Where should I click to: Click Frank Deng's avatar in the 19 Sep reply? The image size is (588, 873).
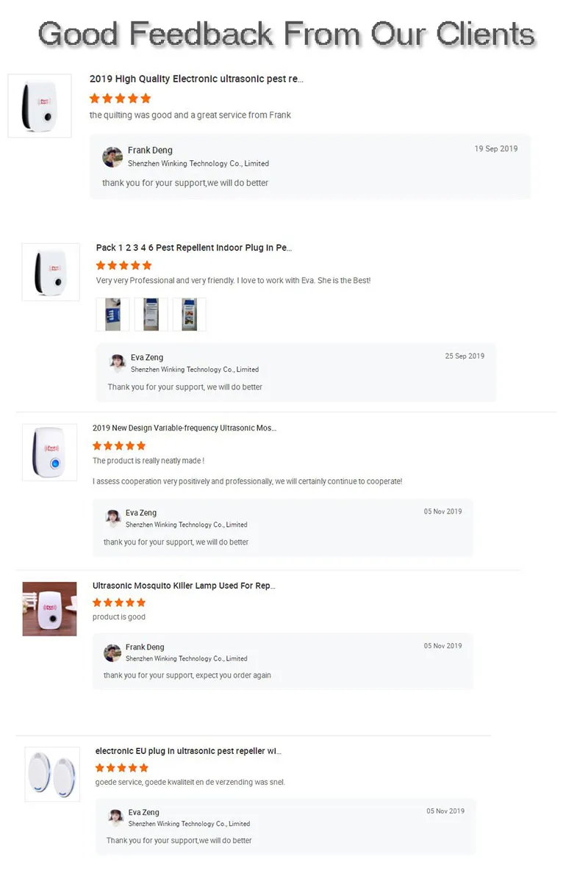point(112,157)
